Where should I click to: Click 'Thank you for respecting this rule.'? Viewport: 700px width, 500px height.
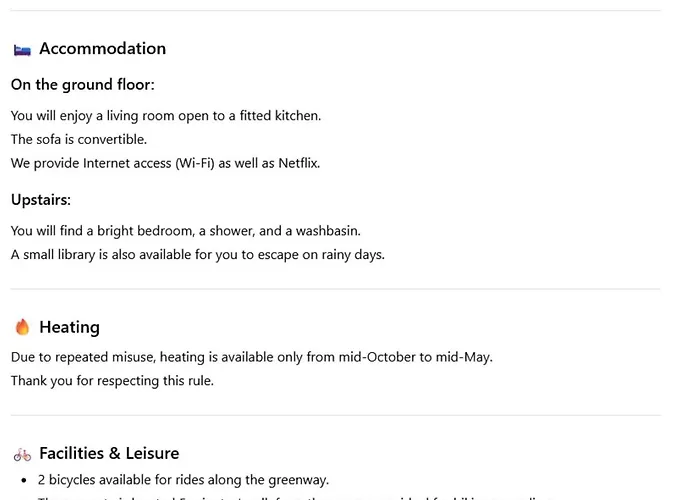click(x=112, y=380)
